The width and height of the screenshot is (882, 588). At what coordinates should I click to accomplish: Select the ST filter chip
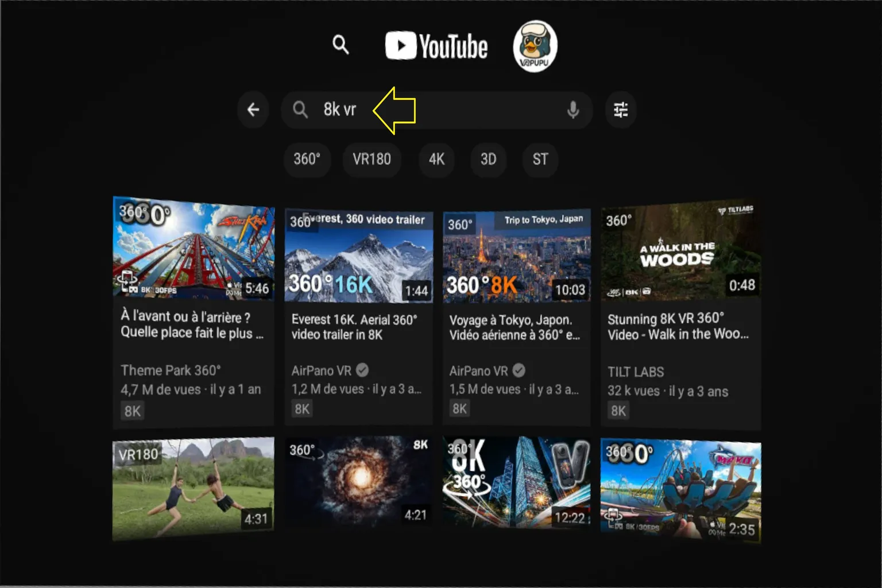(540, 159)
